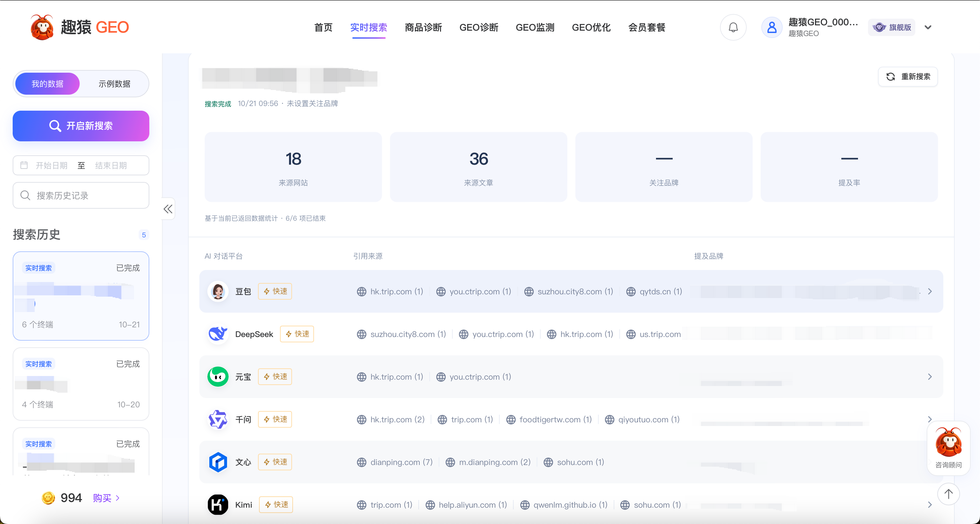Open the 商品诊断 tab
980x524 pixels.
pos(423,27)
